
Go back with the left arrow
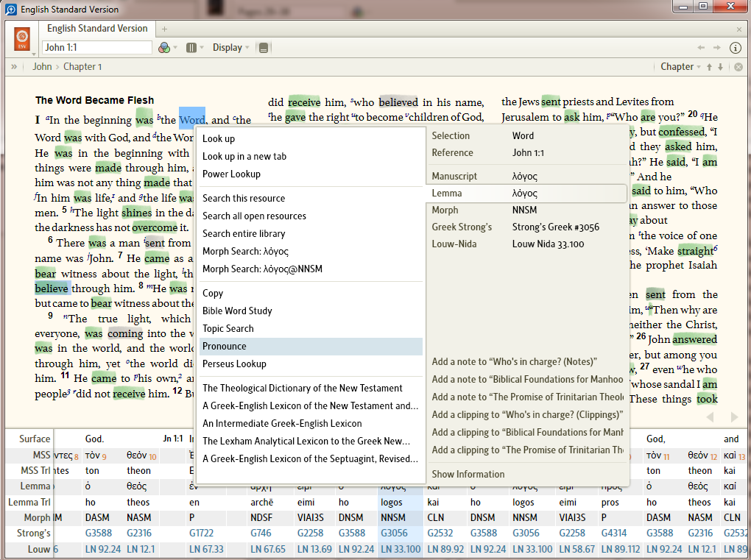pos(701,47)
